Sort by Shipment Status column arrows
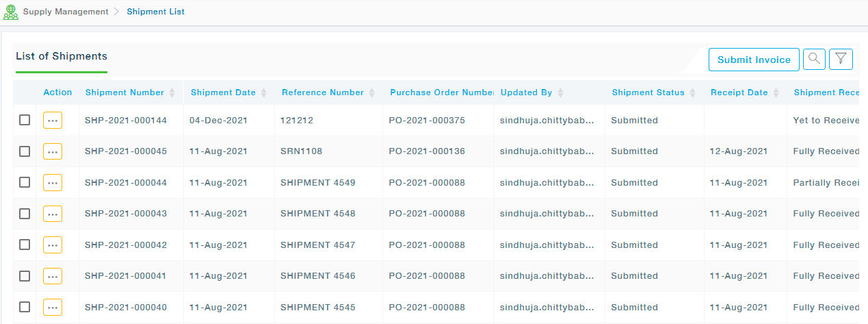Screen dimensions: 868x324 click(692, 93)
